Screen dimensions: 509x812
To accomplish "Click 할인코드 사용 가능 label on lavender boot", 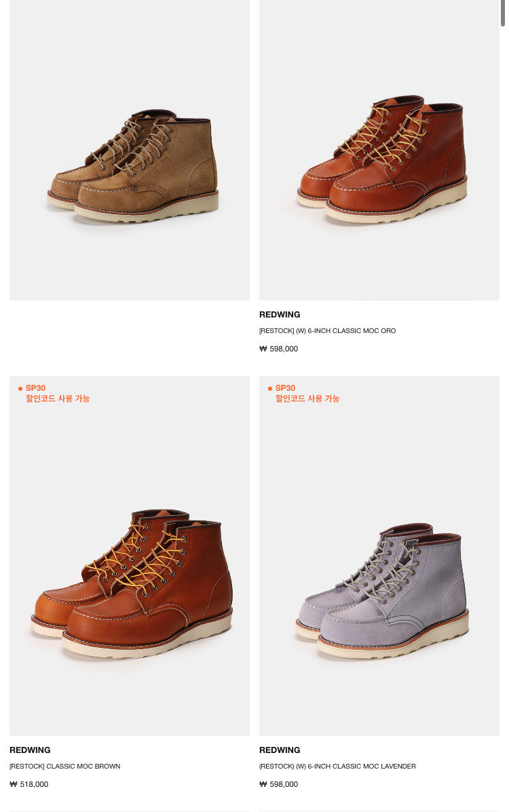I will point(307,398).
